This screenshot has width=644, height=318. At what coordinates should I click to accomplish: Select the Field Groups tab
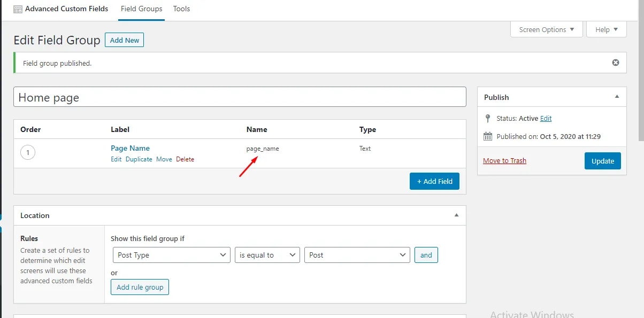[x=141, y=9]
